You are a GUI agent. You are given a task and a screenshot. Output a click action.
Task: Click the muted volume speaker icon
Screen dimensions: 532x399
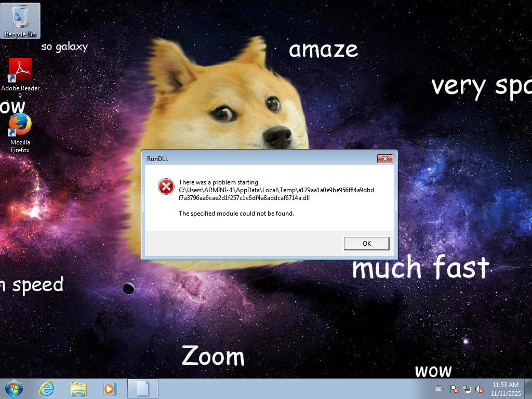[480, 389]
